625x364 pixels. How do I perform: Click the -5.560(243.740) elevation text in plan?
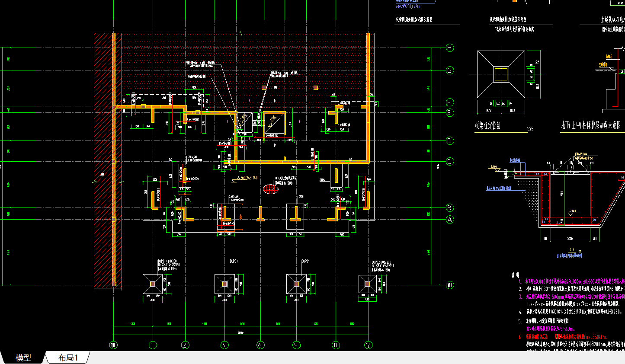tap(248, 178)
